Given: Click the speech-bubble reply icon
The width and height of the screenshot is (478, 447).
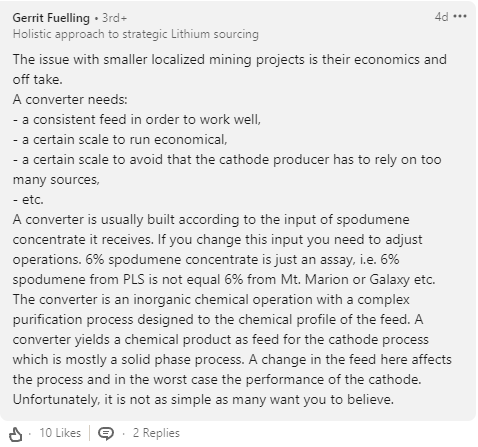Looking at the screenshot, I should [x=106, y=433].
